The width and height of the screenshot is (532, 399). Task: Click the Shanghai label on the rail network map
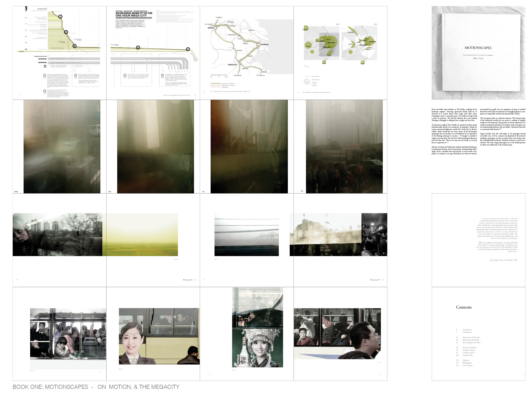point(264,44)
